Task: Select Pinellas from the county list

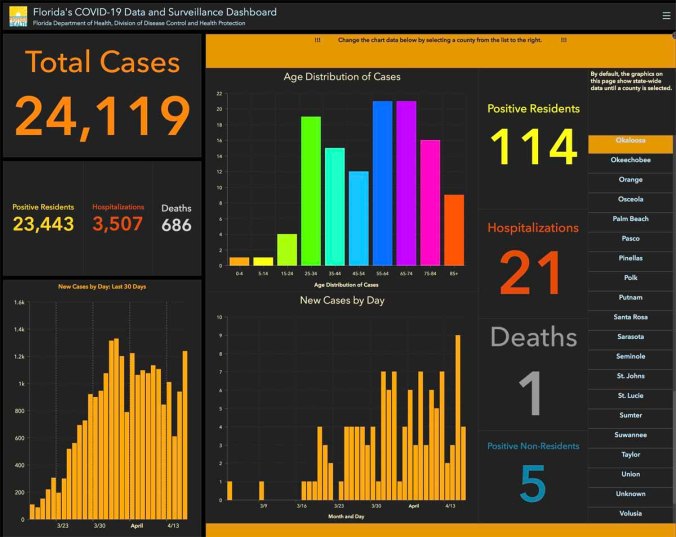Action: tap(630, 257)
